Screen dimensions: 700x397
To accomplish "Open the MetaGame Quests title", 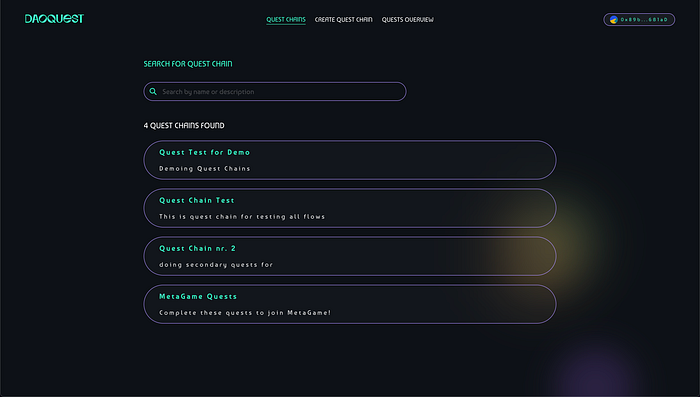I will (198, 297).
